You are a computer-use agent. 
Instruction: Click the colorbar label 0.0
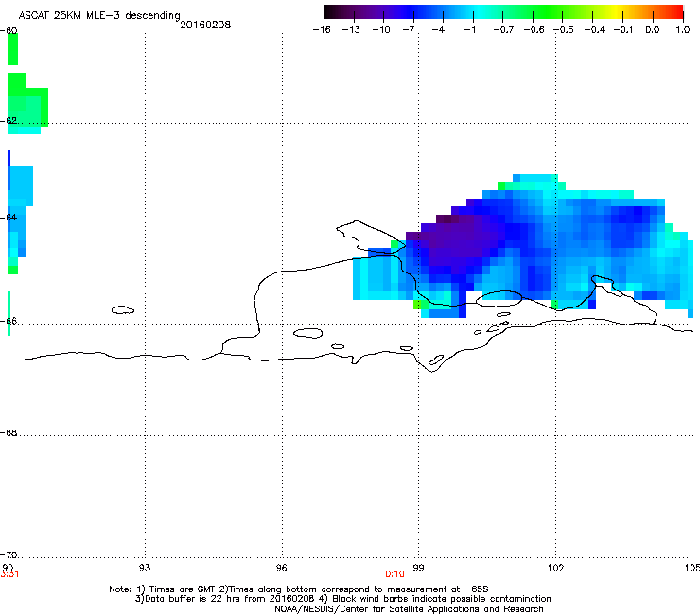(x=653, y=30)
